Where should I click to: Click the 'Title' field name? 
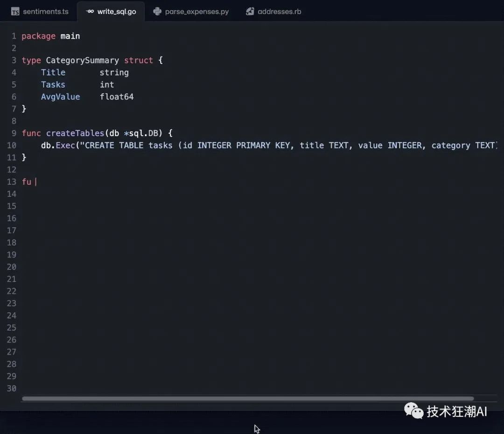53,73
